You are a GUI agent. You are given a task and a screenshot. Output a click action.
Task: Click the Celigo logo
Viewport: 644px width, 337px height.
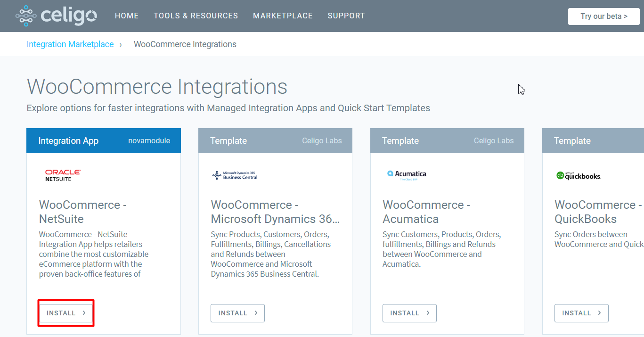tap(56, 16)
